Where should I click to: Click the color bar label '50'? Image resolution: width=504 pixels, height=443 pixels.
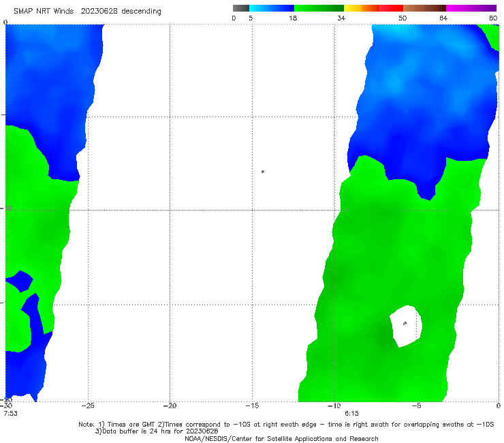pos(403,18)
